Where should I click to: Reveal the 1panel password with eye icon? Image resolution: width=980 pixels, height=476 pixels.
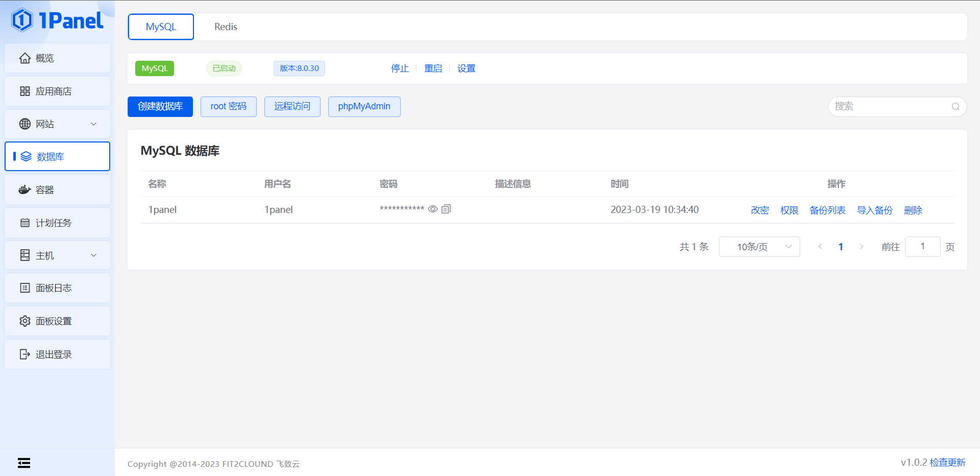click(x=433, y=209)
